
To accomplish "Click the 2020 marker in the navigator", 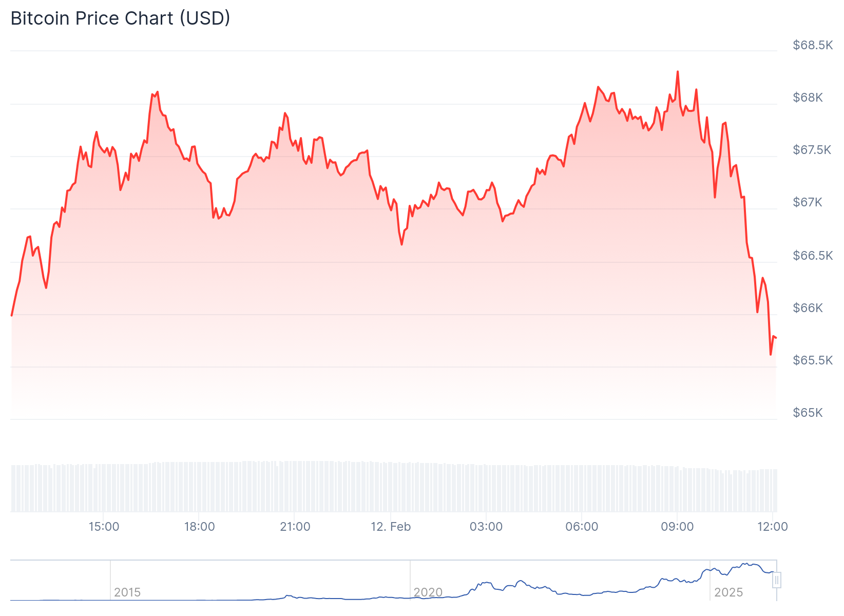I will [x=428, y=592].
